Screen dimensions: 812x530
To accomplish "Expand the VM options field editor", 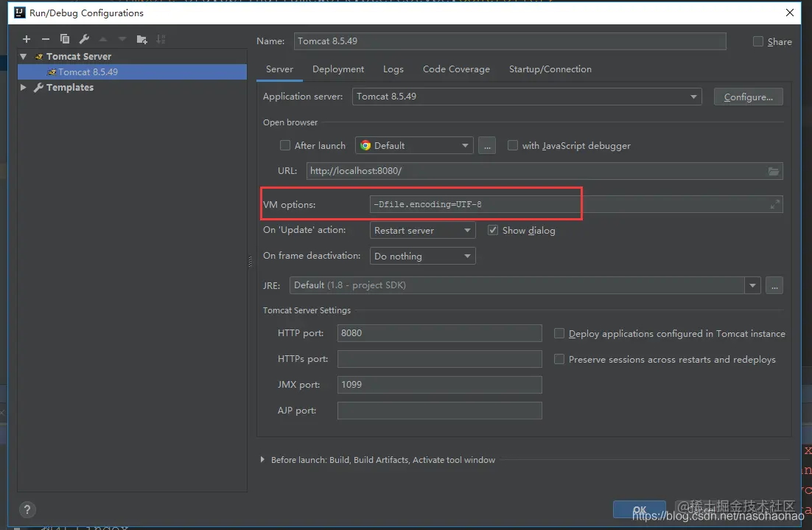I will click(x=774, y=205).
